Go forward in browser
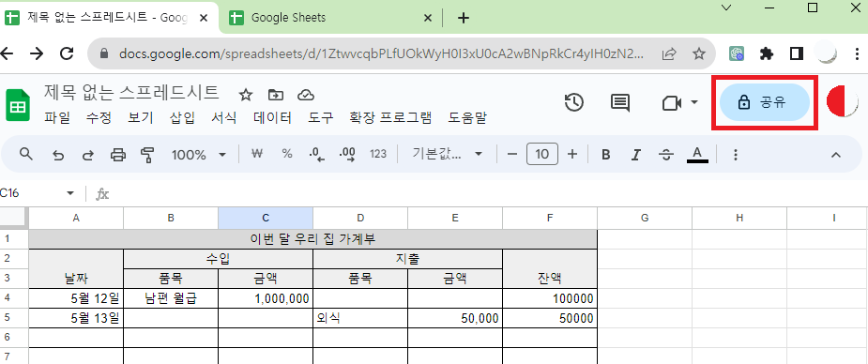Screen dimensions: 868x364 tap(37, 53)
